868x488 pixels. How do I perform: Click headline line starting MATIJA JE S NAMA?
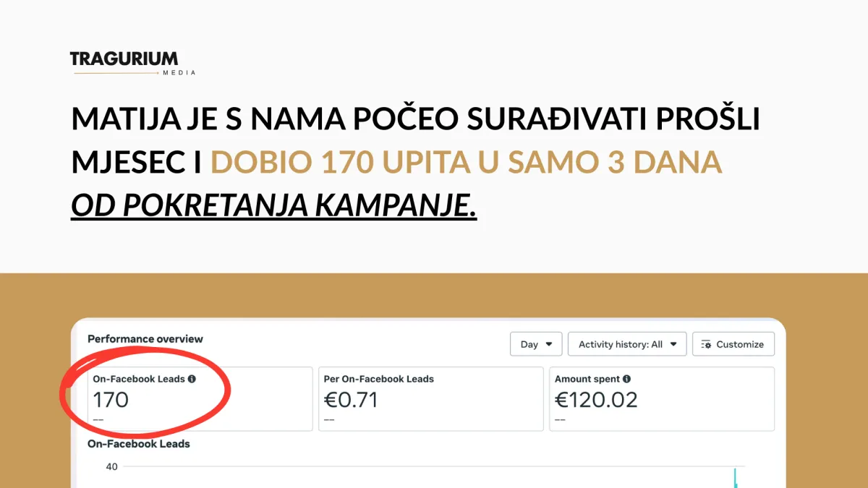(x=416, y=119)
